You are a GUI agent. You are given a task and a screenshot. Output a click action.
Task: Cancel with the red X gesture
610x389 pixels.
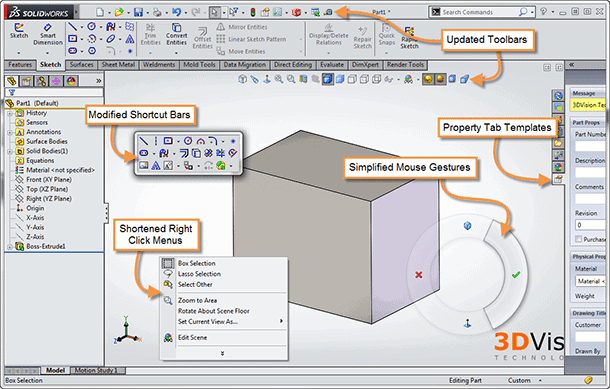click(419, 275)
